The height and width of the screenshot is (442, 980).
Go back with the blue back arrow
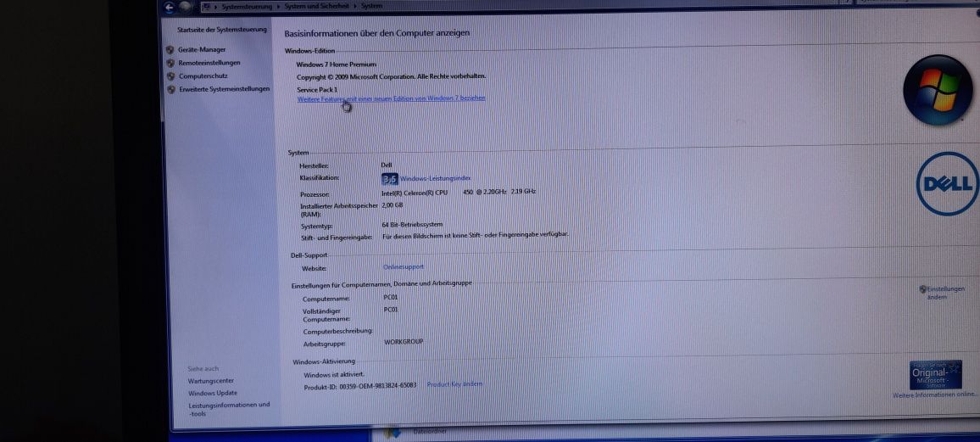tap(169, 7)
